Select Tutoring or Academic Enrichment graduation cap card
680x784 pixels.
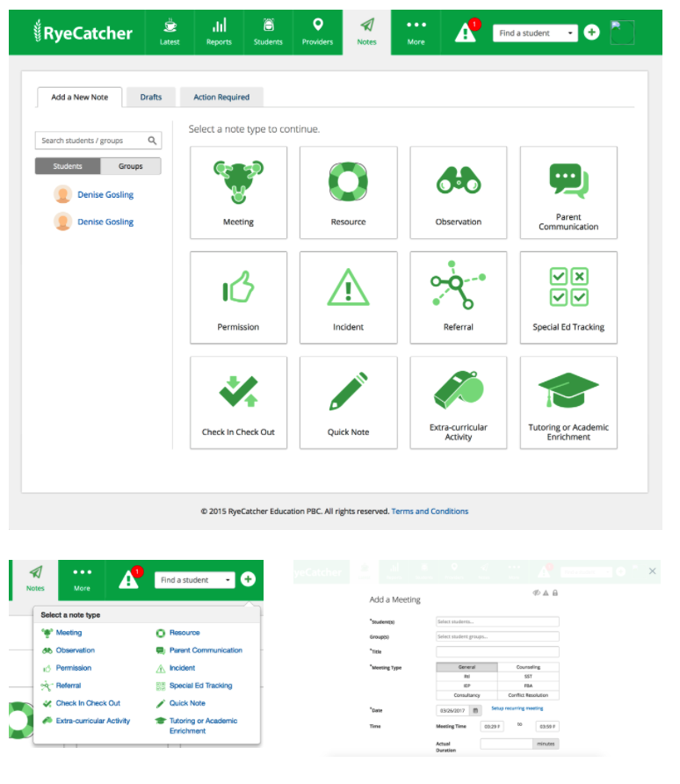click(568, 403)
